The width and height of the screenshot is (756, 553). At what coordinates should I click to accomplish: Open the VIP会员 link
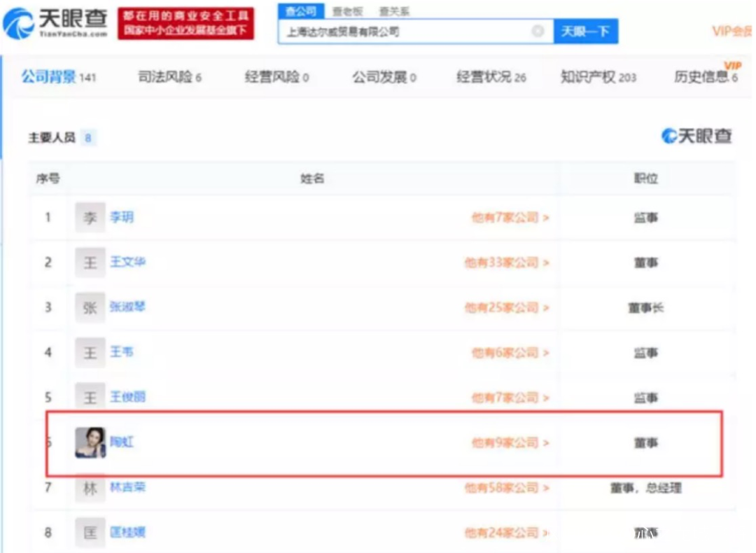[732, 31]
